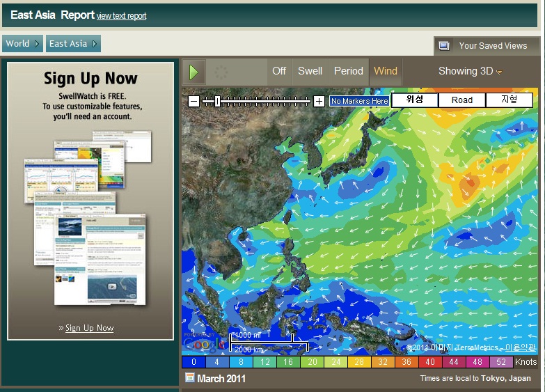The image size is (545, 392).
Task: Click the Sign Up Now heading
Action: (90, 79)
